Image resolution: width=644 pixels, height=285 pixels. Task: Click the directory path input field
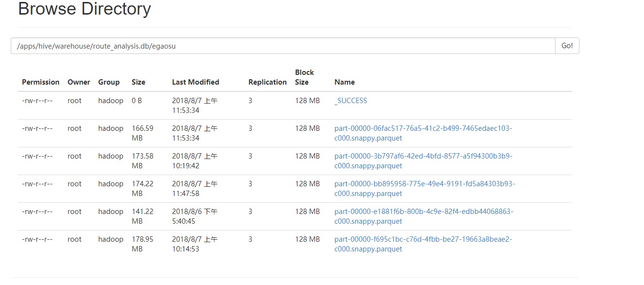point(282,46)
